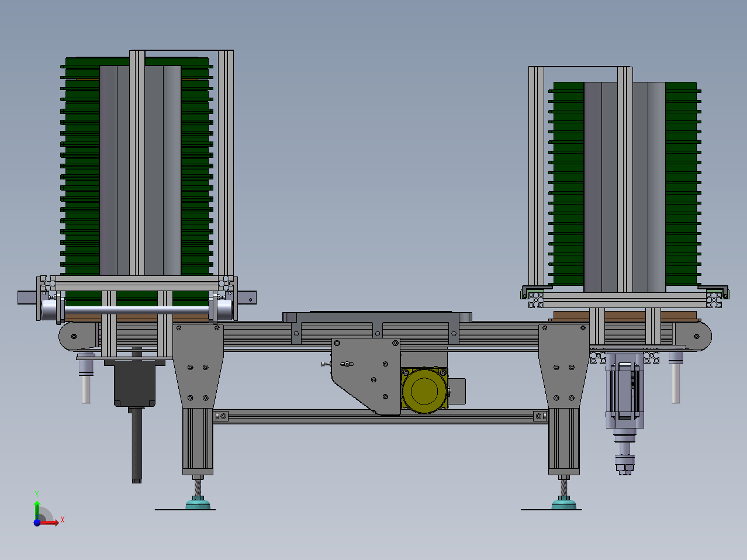Select the right aluminum support leg column

pos(564,441)
